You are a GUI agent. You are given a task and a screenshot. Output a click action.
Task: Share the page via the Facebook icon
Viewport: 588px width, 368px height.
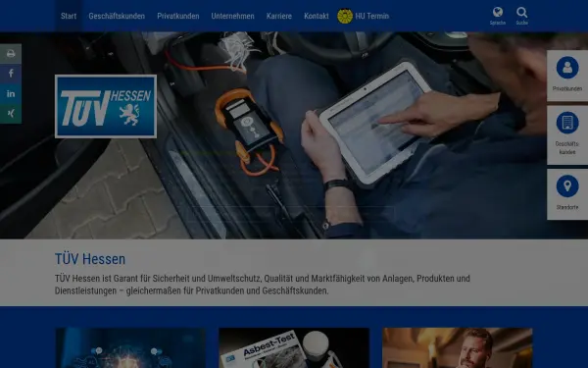[x=11, y=74]
